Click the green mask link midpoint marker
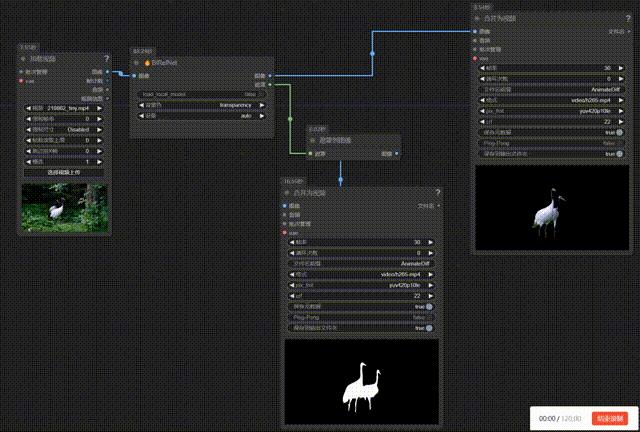The image size is (640, 432). point(290,119)
